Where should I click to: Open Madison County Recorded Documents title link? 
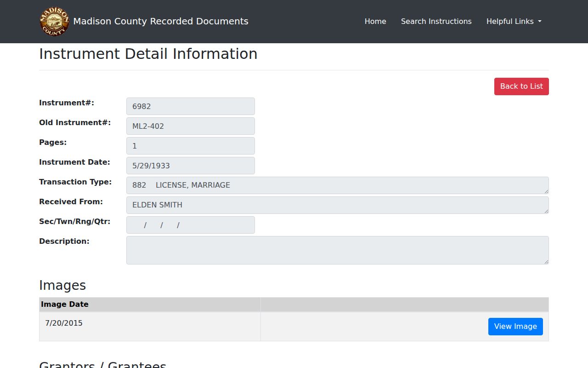click(x=161, y=21)
